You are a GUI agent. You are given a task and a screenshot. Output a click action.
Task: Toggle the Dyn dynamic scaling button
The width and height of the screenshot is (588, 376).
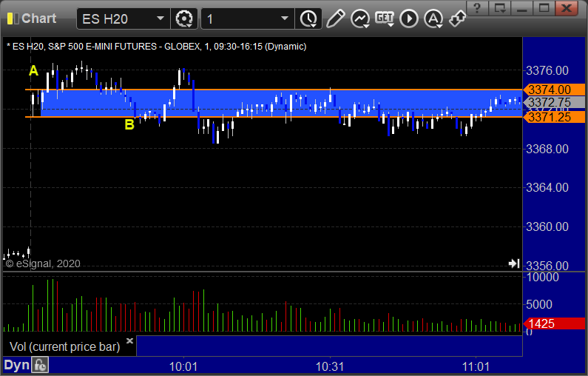point(16,365)
